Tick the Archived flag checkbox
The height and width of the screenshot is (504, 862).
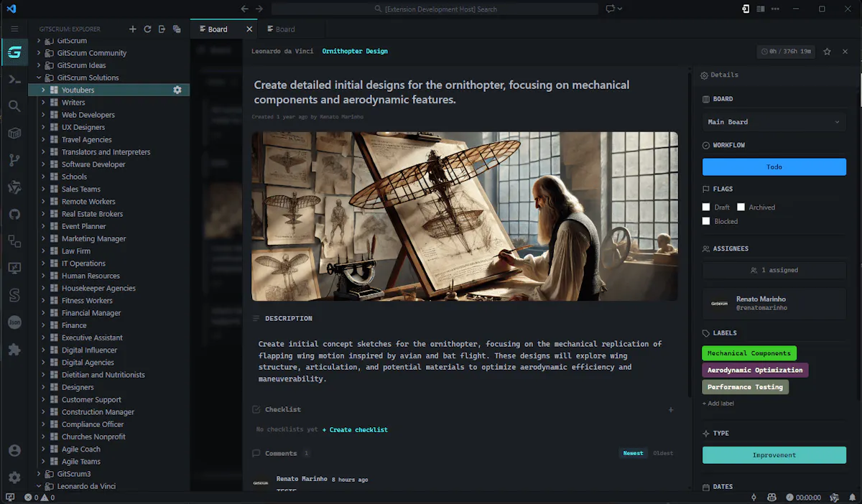pyautogui.click(x=741, y=207)
